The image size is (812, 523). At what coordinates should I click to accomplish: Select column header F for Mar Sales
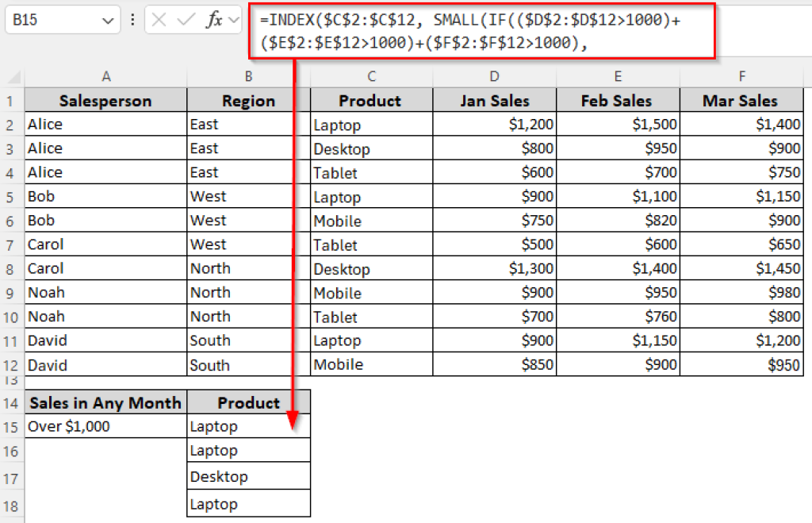pyautogui.click(x=741, y=76)
